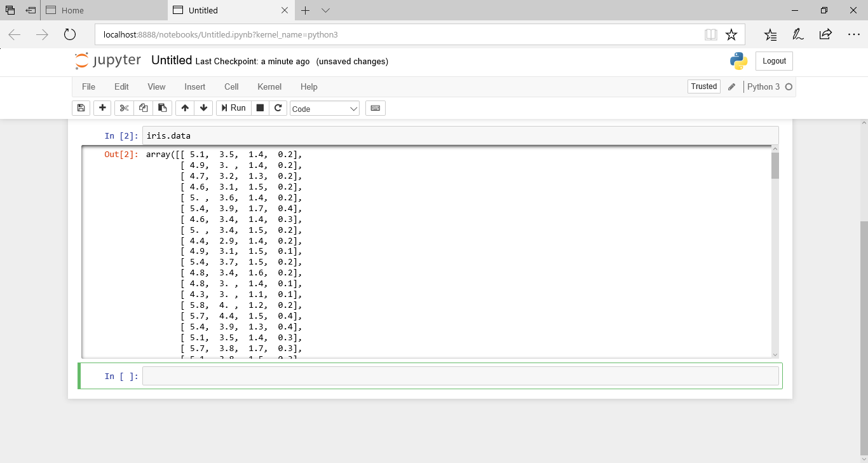Viewport: 868px width, 463px height.
Task: Interrupt the kernel with stop icon
Action: point(261,107)
